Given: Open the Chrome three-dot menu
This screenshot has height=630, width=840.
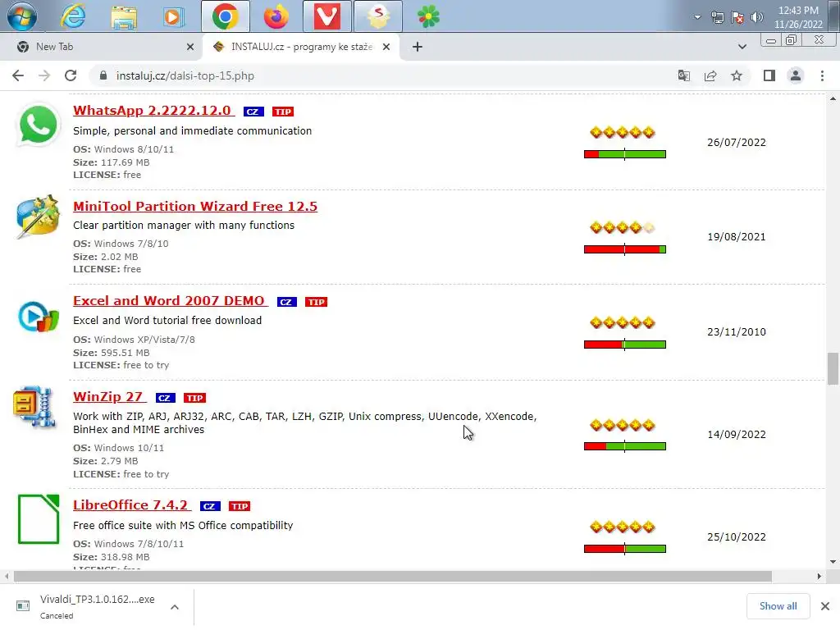Looking at the screenshot, I should [x=822, y=75].
